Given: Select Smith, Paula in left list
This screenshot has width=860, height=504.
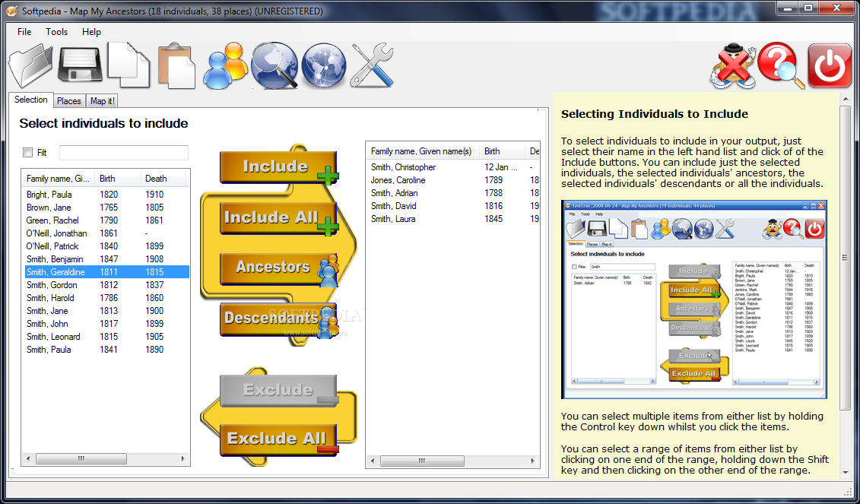Looking at the screenshot, I should (106, 350).
